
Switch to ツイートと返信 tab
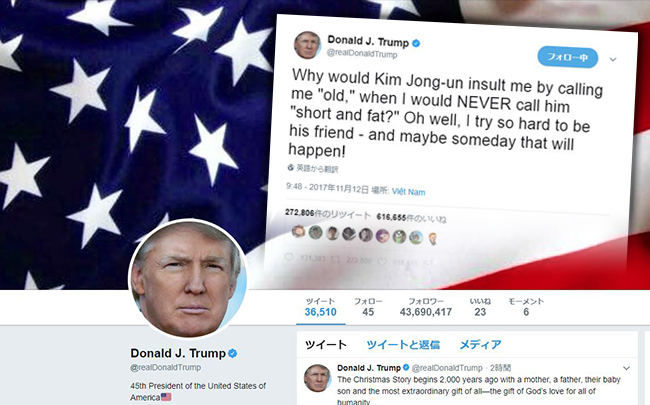tap(403, 344)
